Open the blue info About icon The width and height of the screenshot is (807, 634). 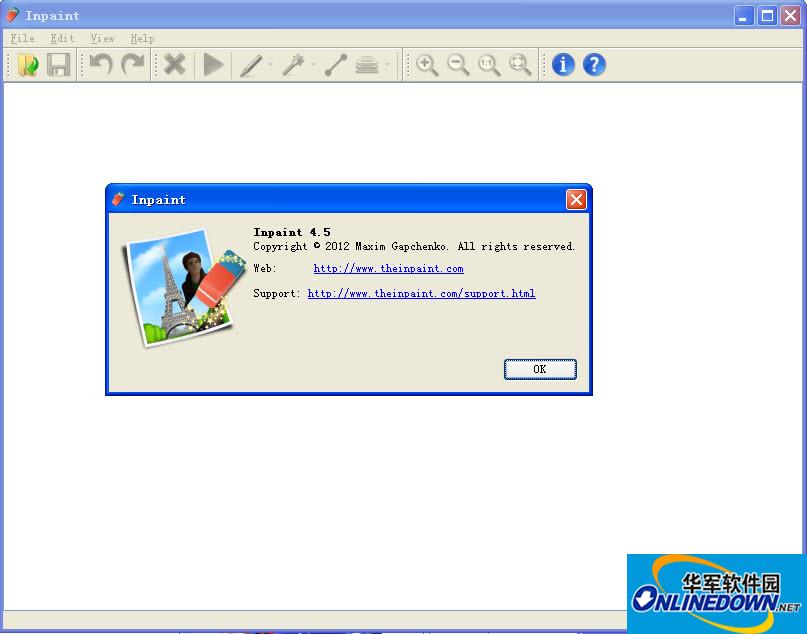[563, 65]
